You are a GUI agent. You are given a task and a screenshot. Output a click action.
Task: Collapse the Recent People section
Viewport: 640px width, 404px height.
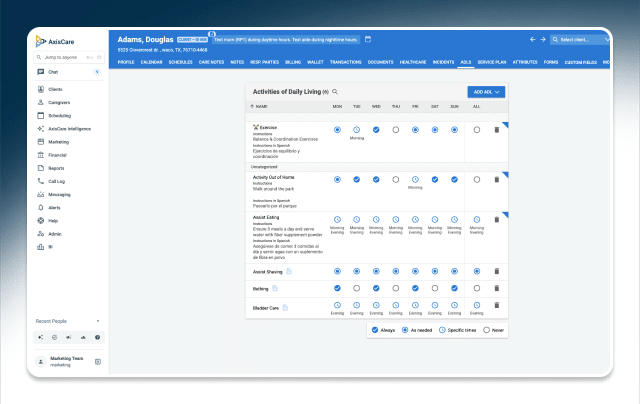pos(98,320)
